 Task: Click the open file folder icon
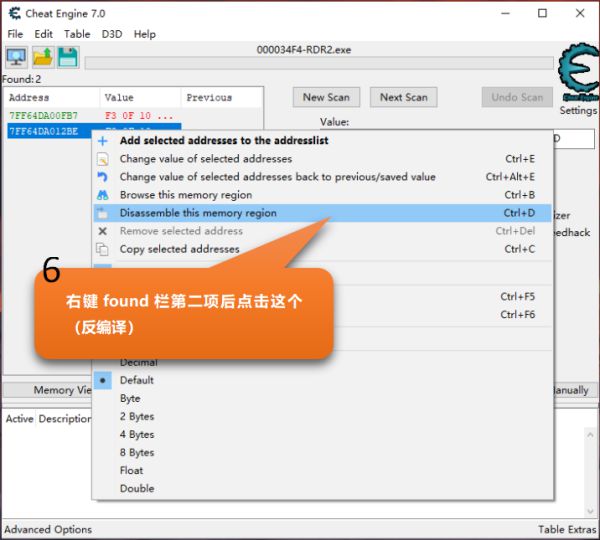[42, 57]
